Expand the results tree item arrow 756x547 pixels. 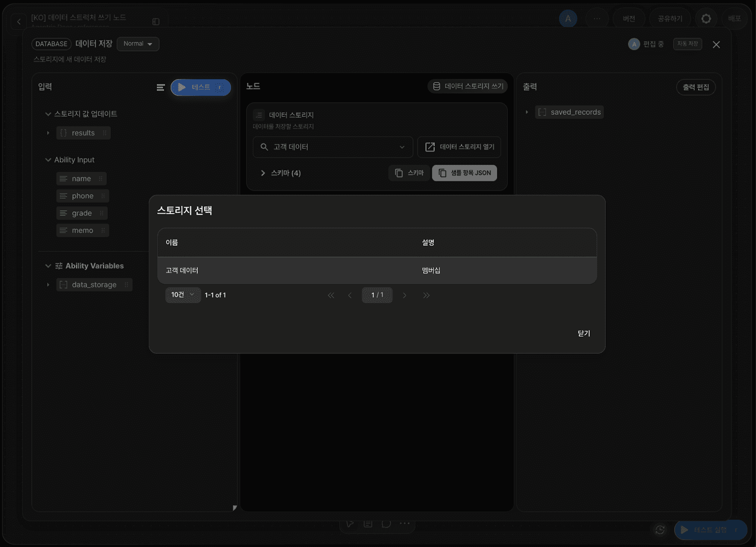(48, 133)
